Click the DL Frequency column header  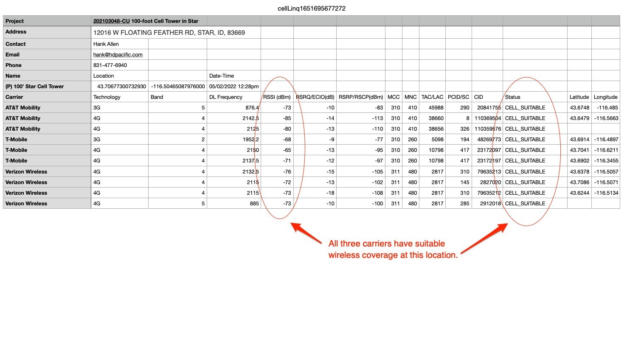234,97
